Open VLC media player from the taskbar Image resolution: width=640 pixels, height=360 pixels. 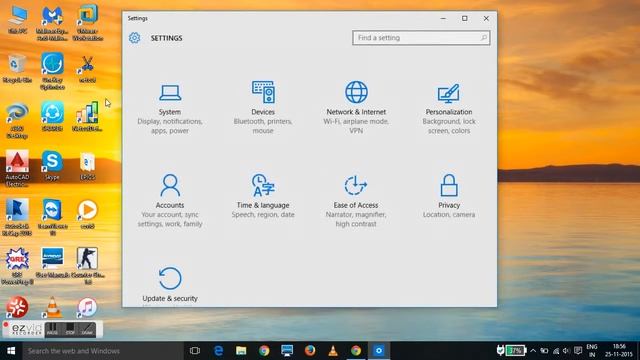click(x=333, y=351)
